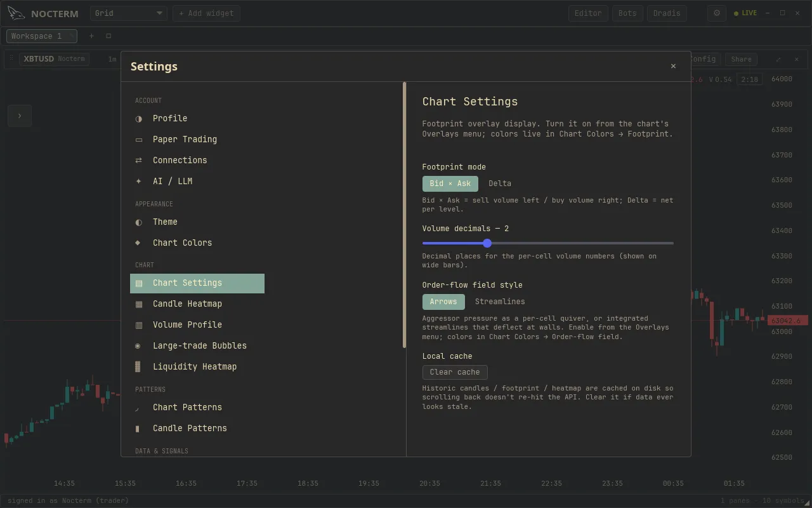Close the Settings dialog with the X
The width and height of the screenshot is (812, 508).
[x=673, y=66]
